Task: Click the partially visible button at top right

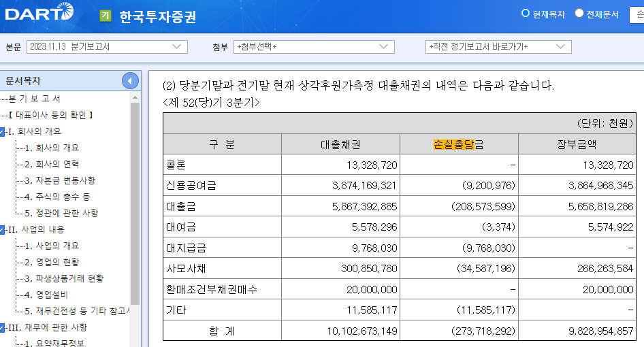Action: [x=637, y=15]
